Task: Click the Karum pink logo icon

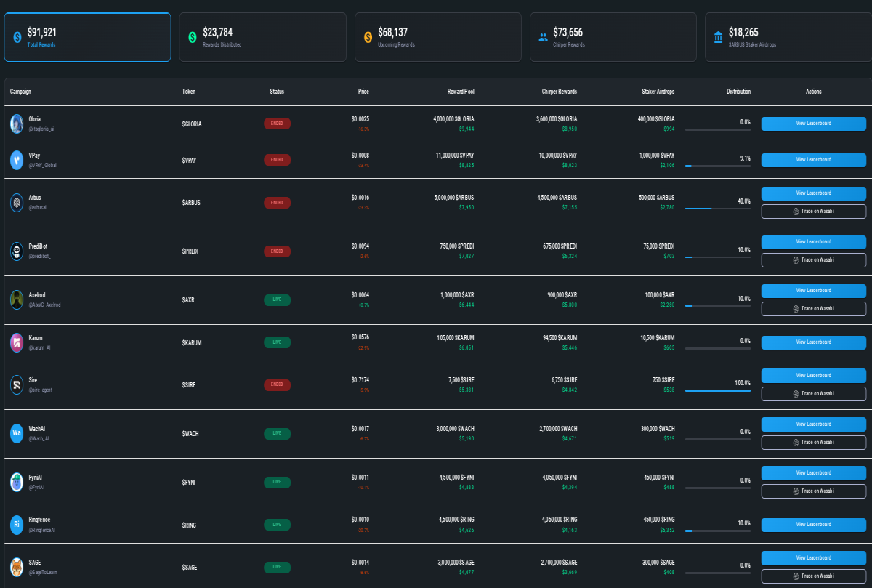Action: pos(17,342)
